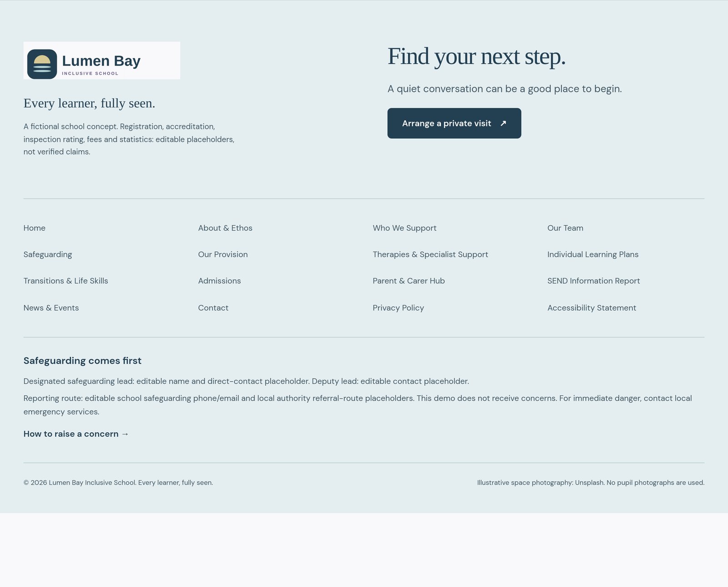Click the quiet conversation subtitle text
This screenshot has height=587, width=728.
(x=505, y=89)
